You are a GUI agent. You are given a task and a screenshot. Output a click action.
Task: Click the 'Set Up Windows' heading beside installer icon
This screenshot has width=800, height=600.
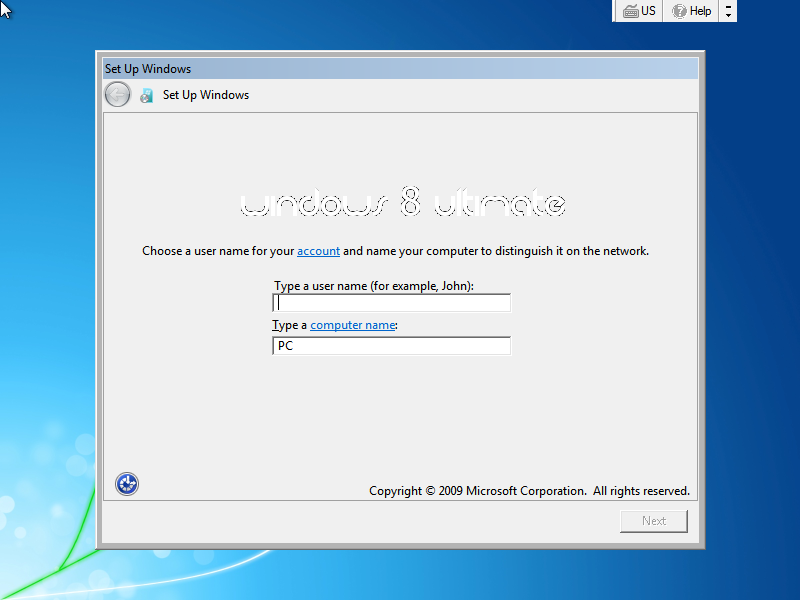[x=206, y=95]
